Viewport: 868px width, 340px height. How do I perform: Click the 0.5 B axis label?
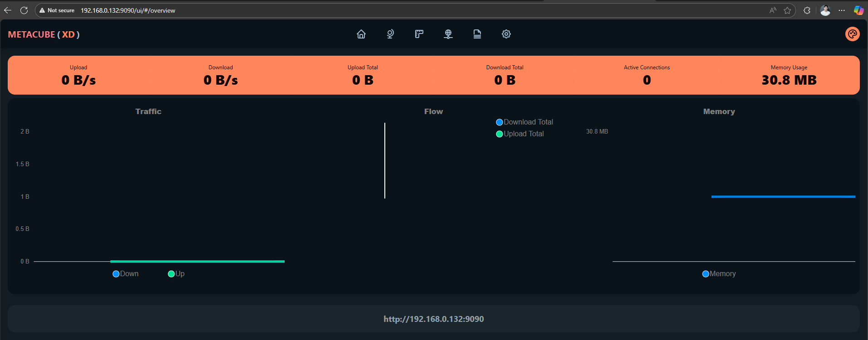point(23,229)
